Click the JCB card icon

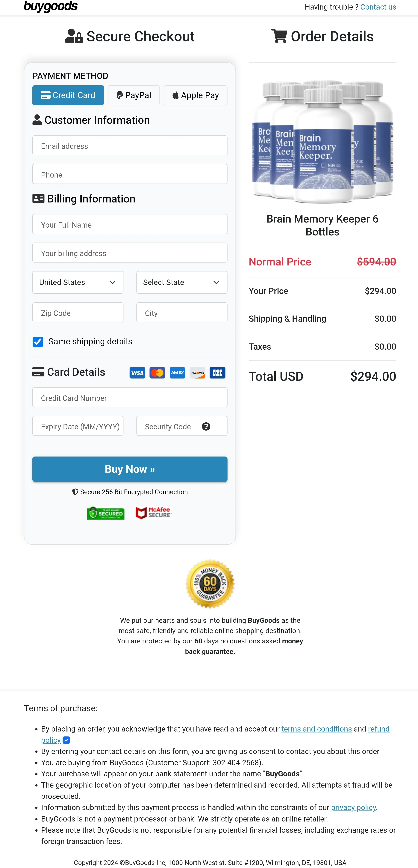pyautogui.click(x=217, y=373)
